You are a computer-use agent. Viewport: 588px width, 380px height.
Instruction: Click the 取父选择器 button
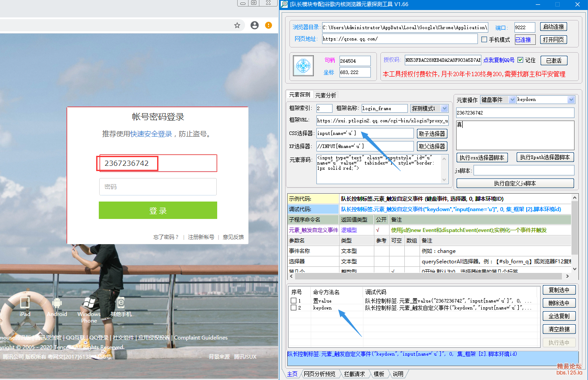tap(432, 146)
